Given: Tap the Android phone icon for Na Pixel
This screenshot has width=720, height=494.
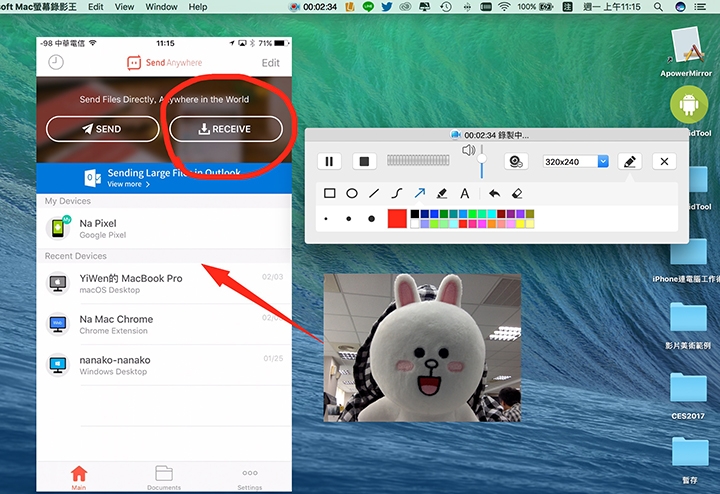Looking at the screenshot, I should pyautogui.click(x=58, y=228).
